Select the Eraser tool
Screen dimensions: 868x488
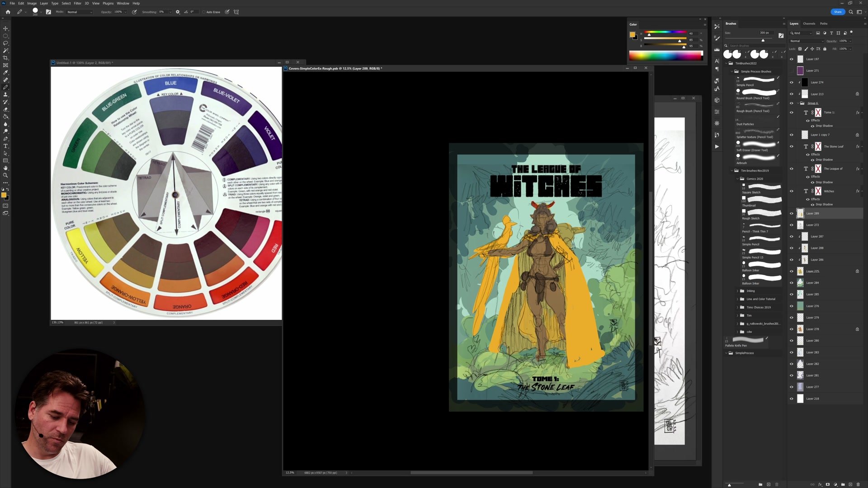pyautogui.click(x=5, y=109)
